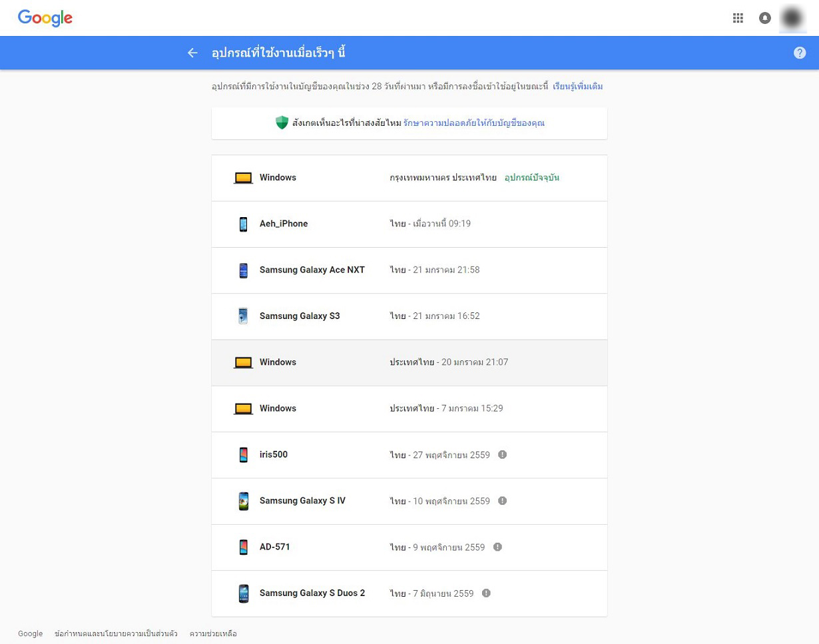Select the iris500 device name
Image resolution: width=819 pixels, height=644 pixels.
pos(274,454)
